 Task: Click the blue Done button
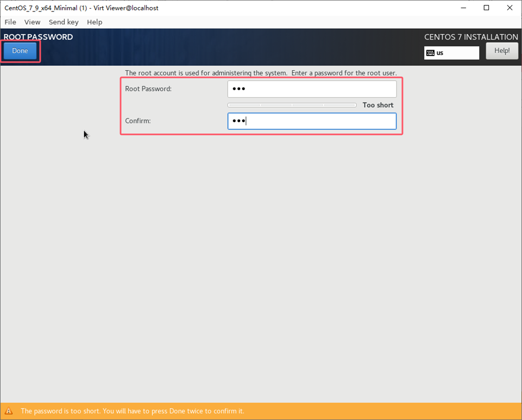pos(20,51)
